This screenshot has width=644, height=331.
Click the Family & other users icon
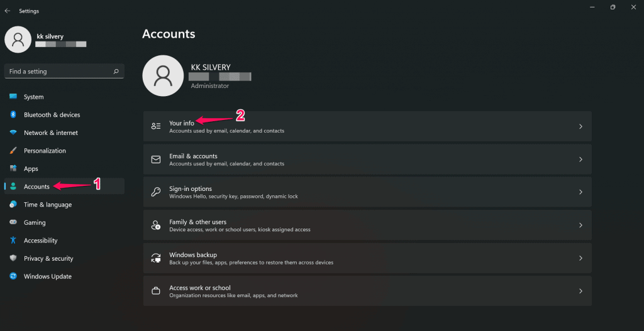point(156,225)
